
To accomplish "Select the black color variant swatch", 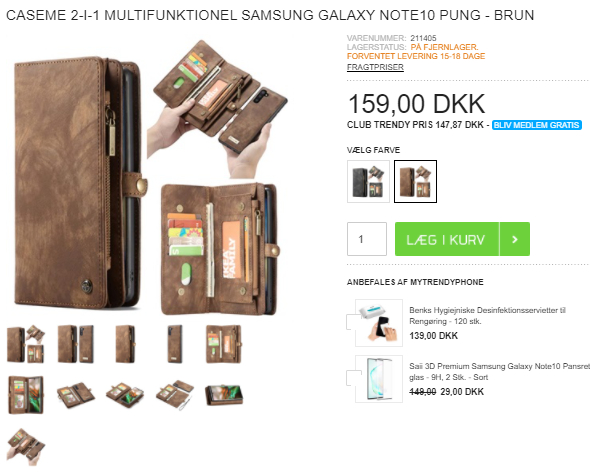I will click(x=368, y=181).
